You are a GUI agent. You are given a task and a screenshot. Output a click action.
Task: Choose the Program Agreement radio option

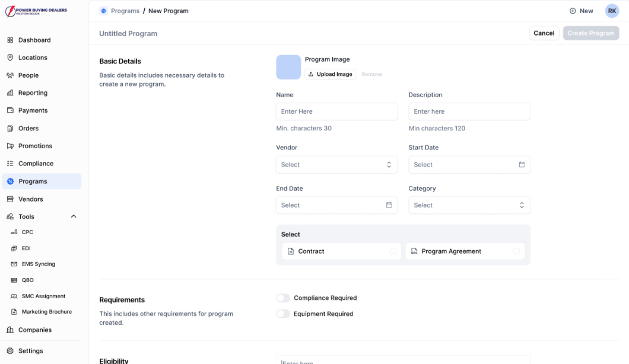tap(516, 251)
